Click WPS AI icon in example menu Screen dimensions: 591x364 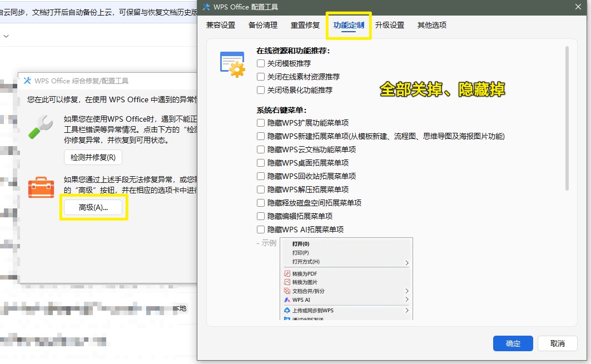pos(287,300)
